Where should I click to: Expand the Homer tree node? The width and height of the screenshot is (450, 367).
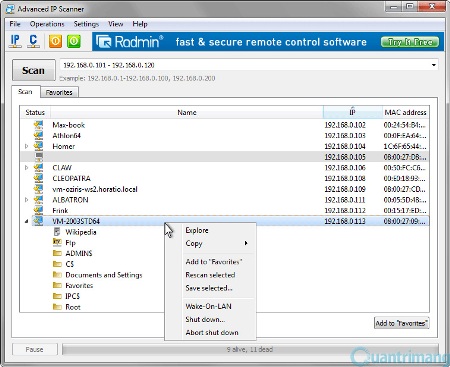[x=27, y=146]
